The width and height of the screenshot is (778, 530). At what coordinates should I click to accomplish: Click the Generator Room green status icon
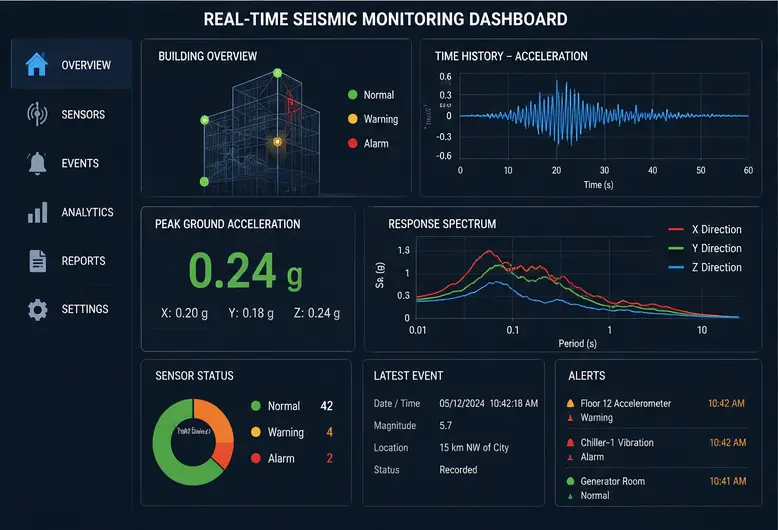pyautogui.click(x=571, y=481)
